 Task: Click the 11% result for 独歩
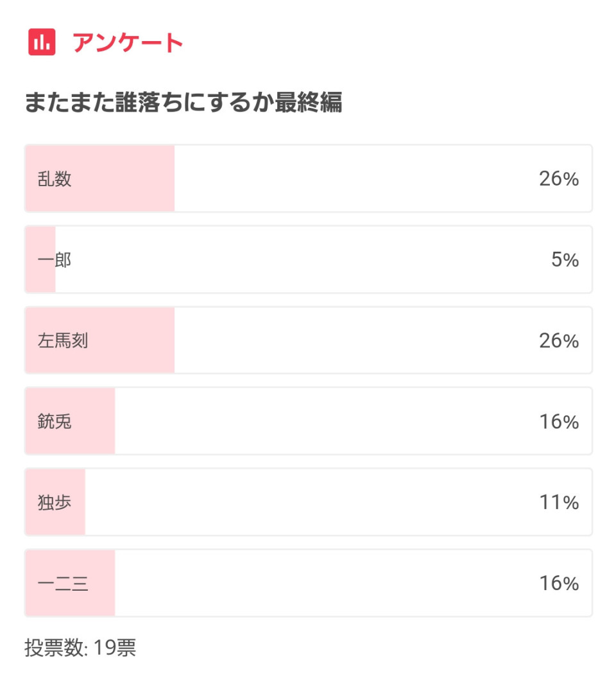(x=558, y=502)
